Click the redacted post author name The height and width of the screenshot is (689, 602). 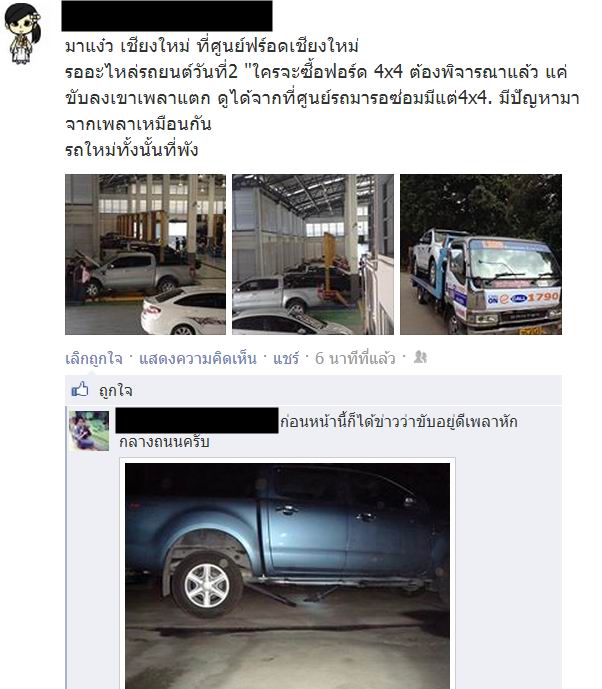pos(167,16)
